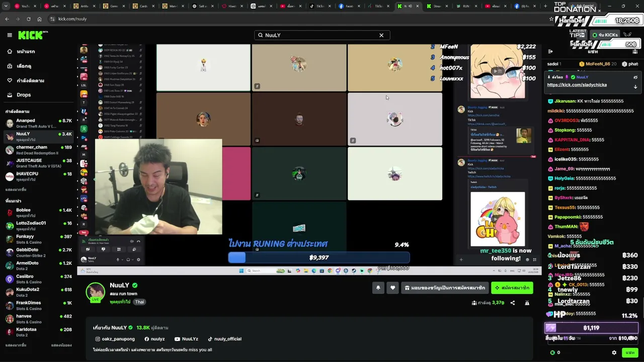Open chat settings gear icon
This screenshot has width=644, height=362.
pyautogui.click(x=614, y=352)
